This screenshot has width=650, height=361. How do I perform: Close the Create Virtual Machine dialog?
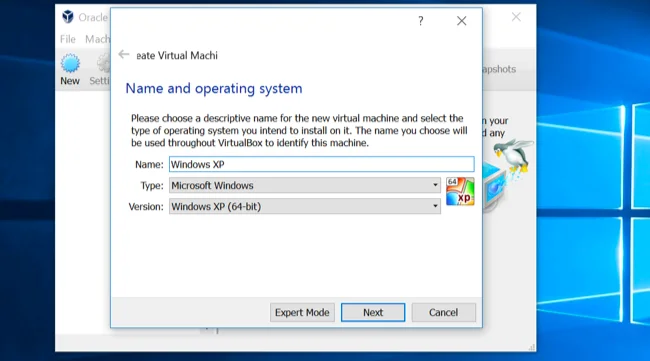pos(461,21)
